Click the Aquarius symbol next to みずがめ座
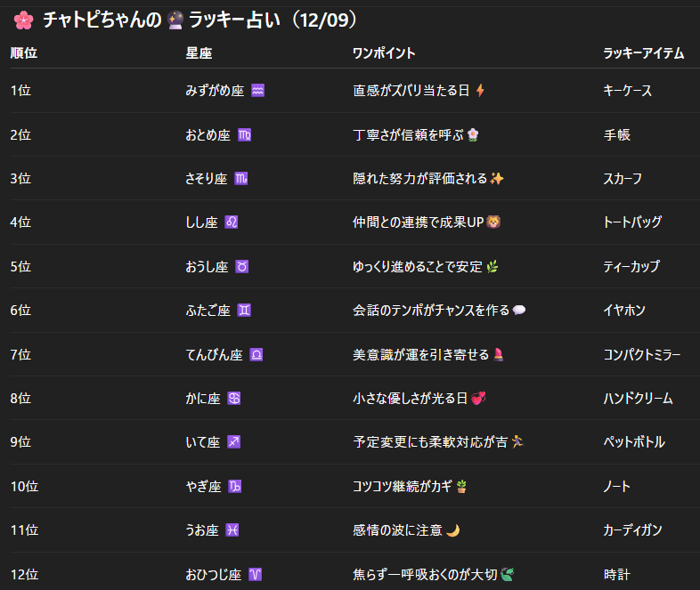 tap(258, 91)
